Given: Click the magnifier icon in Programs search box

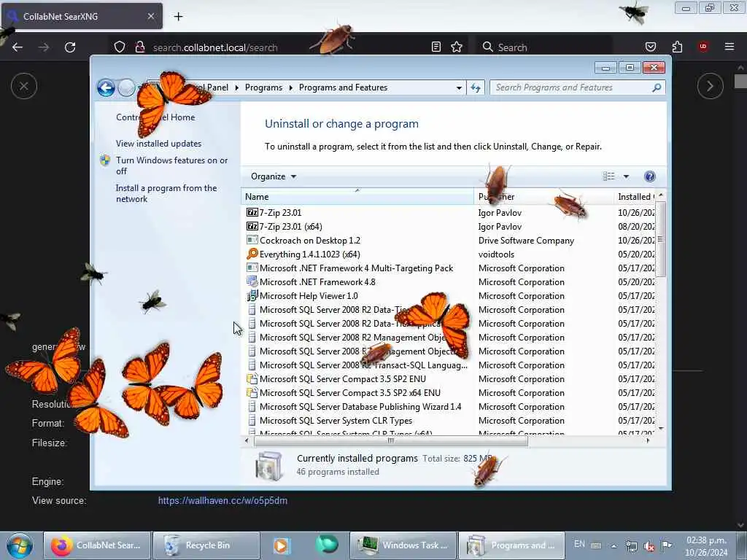Looking at the screenshot, I should pos(657,87).
